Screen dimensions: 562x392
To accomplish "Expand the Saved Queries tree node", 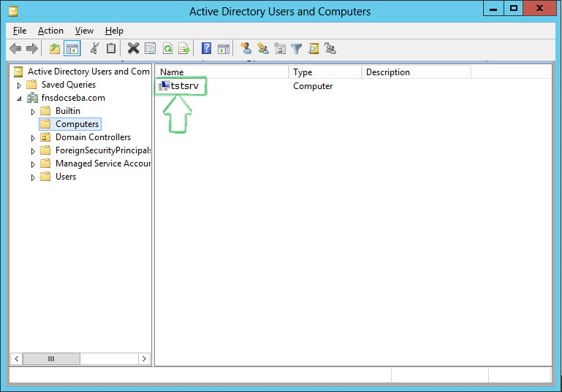I will pos(20,85).
